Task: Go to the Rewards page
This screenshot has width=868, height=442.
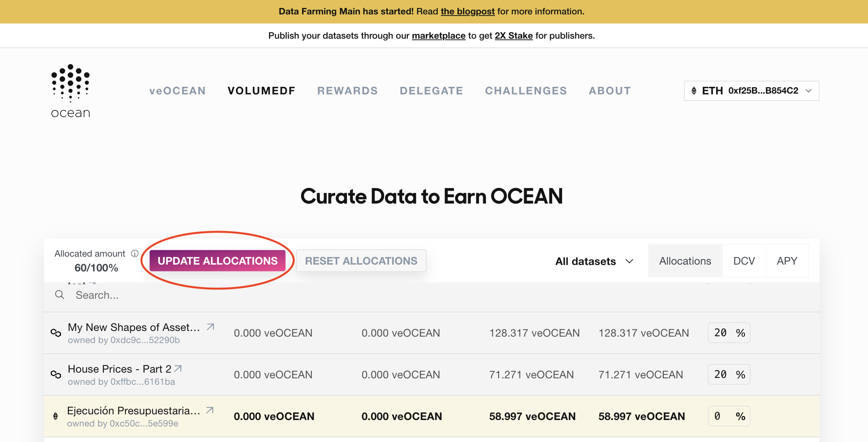Action: pos(348,91)
